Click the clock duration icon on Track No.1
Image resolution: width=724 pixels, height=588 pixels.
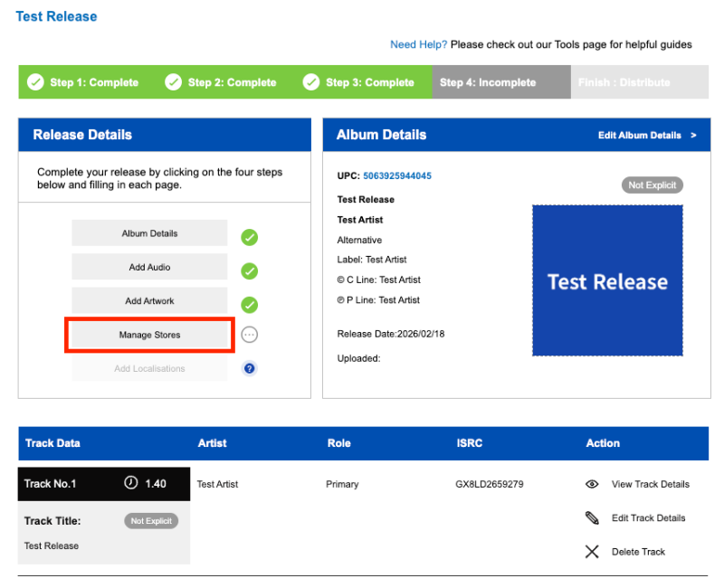[x=130, y=483]
